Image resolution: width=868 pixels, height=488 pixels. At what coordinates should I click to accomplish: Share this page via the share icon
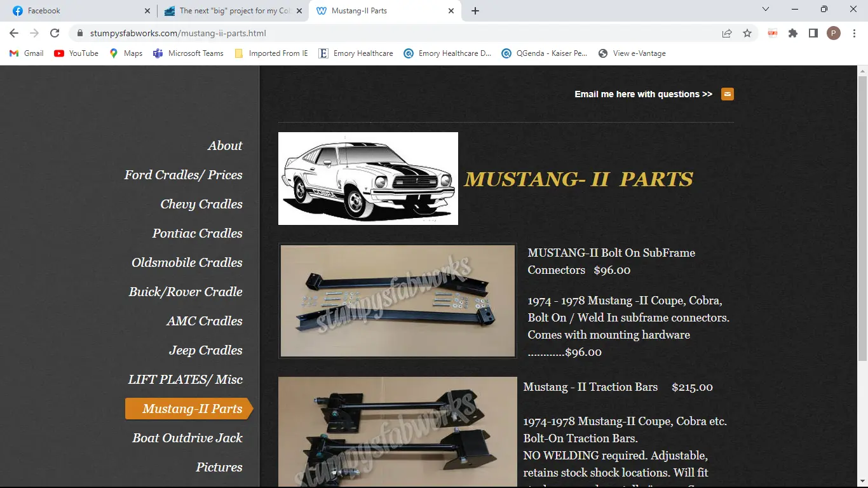click(x=727, y=33)
